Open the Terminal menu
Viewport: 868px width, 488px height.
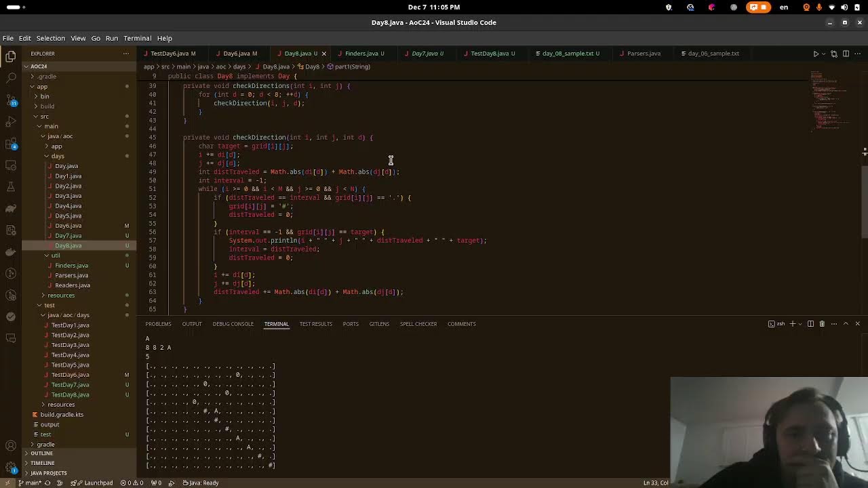pyautogui.click(x=138, y=39)
